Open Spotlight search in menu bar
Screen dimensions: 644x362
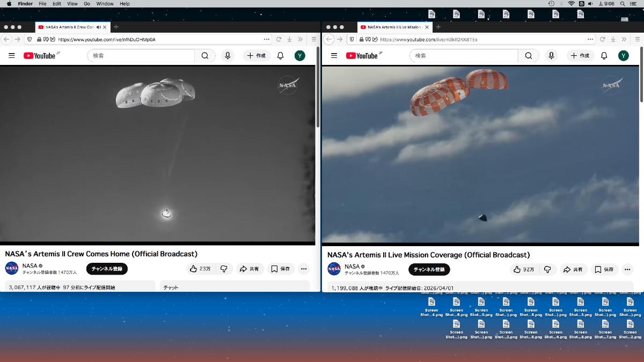click(x=622, y=4)
